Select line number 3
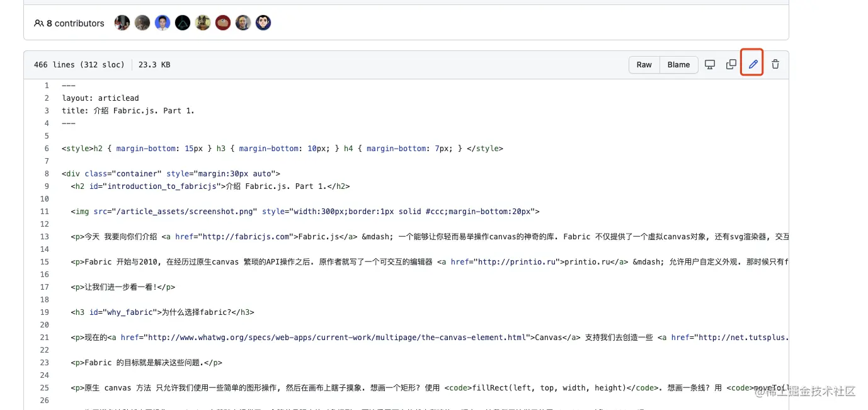 pos(47,111)
